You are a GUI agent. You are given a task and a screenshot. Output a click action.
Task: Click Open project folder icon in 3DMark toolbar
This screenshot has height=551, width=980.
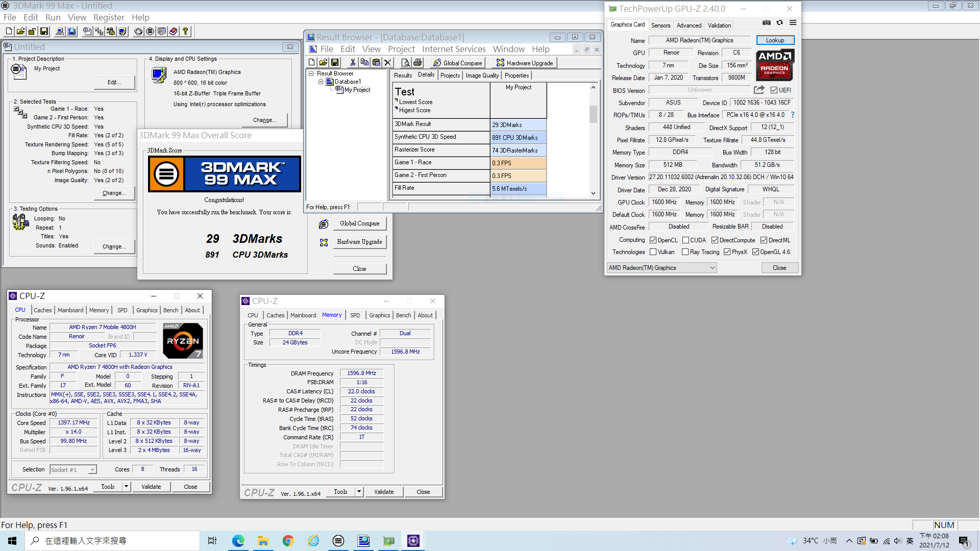click(20, 31)
